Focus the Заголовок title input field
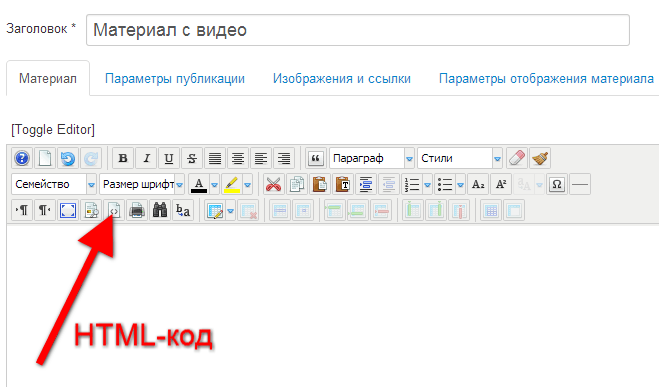 pos(358,30)
